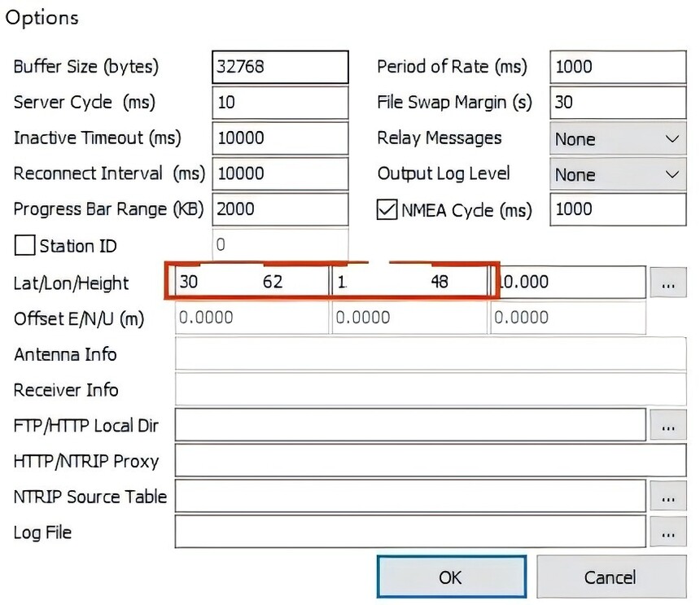This screenshot has width=700, height=605.
Task: Edit the Server Cycle value 10
Action: 280,103
